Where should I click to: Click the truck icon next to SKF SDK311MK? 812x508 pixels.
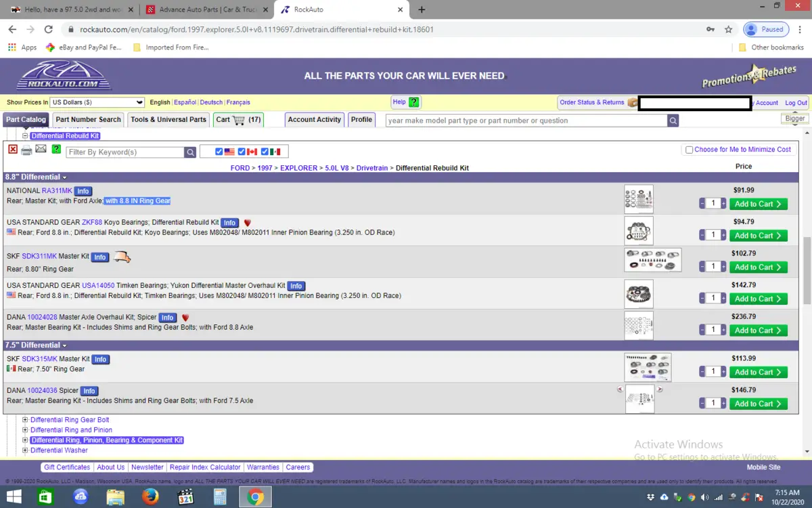point(122,257)
